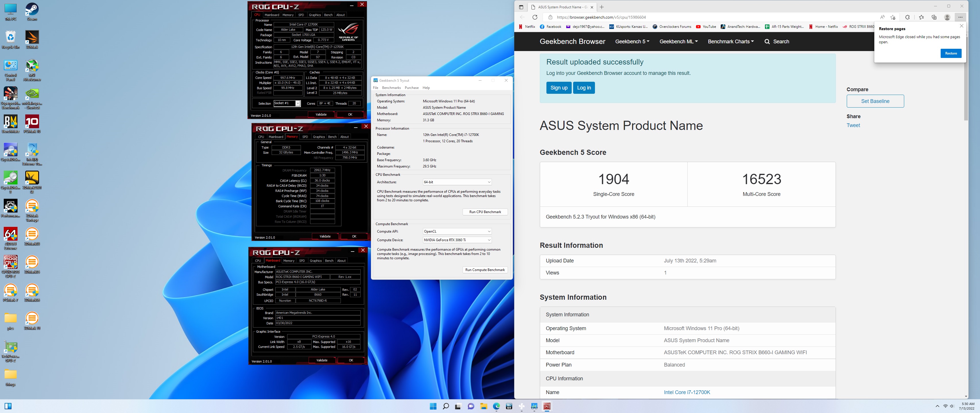
Task: Open Edge Settings and more menu
Action: click(x=960, y=17)
